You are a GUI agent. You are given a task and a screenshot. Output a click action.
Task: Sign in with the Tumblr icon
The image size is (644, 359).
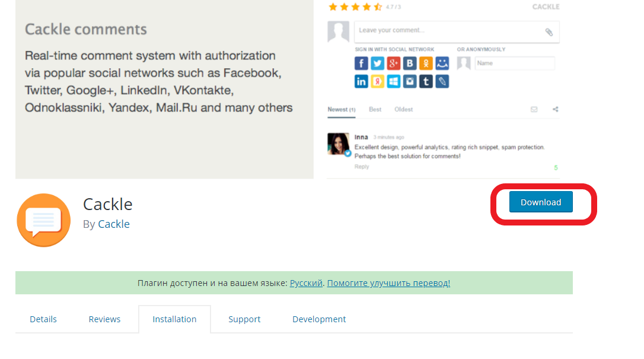tap(426, 81)
